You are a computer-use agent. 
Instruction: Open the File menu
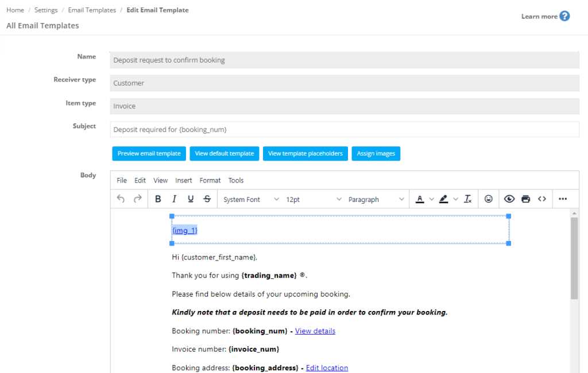122,180
